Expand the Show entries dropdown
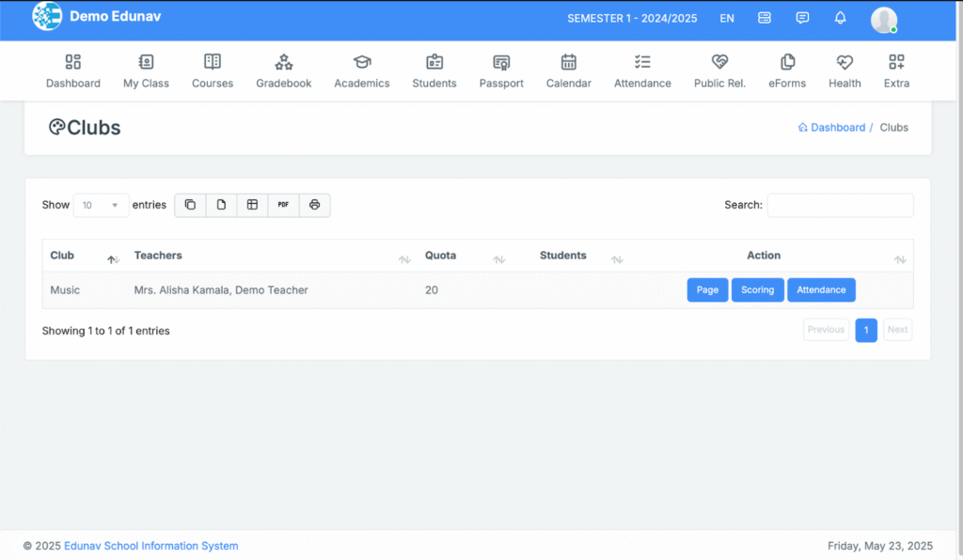This screenshot has height=560, width=963. (x=101, y=205)
